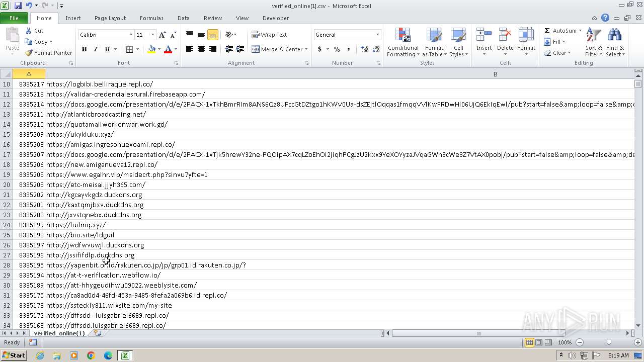Select the verified_online(1) sheet tab
Viewport: 644px width, 362px height.
[x=59, y=333]
